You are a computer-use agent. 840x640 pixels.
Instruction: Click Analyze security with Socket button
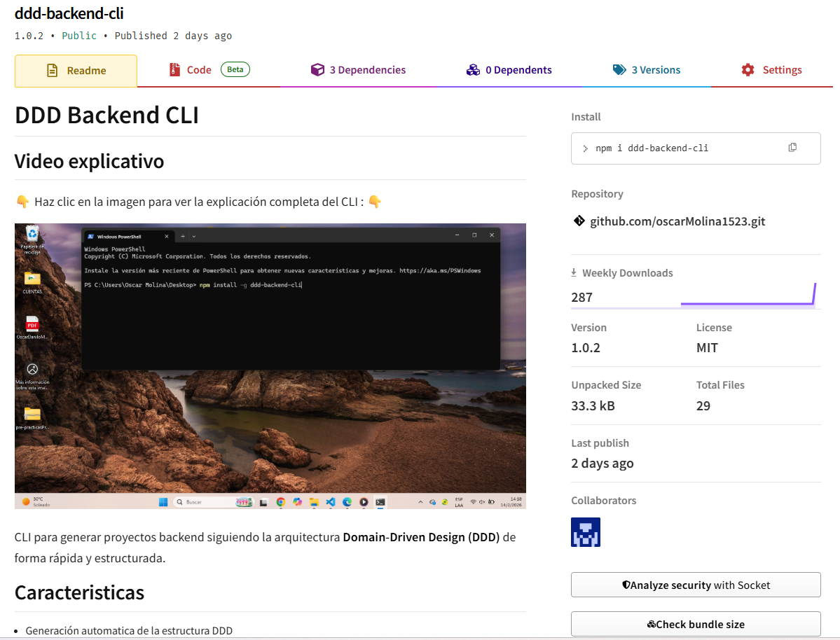point(696,585)
